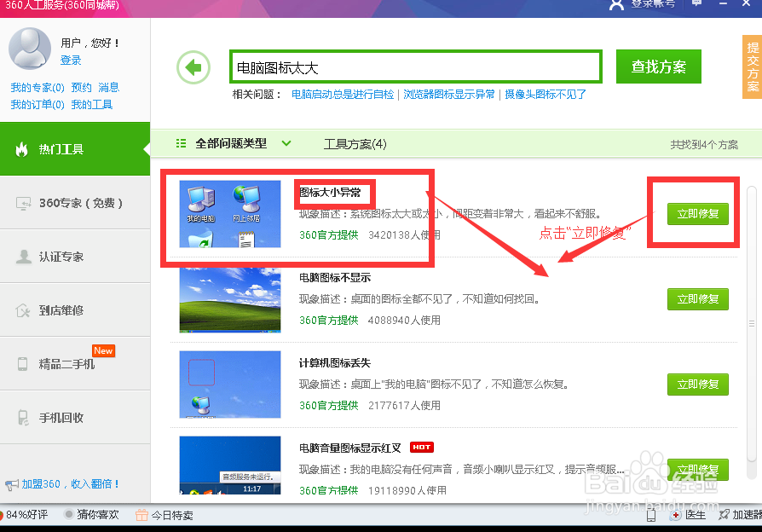
Task: Click the phone icon in bottom status bar
Action: click(x=651, y=515)
